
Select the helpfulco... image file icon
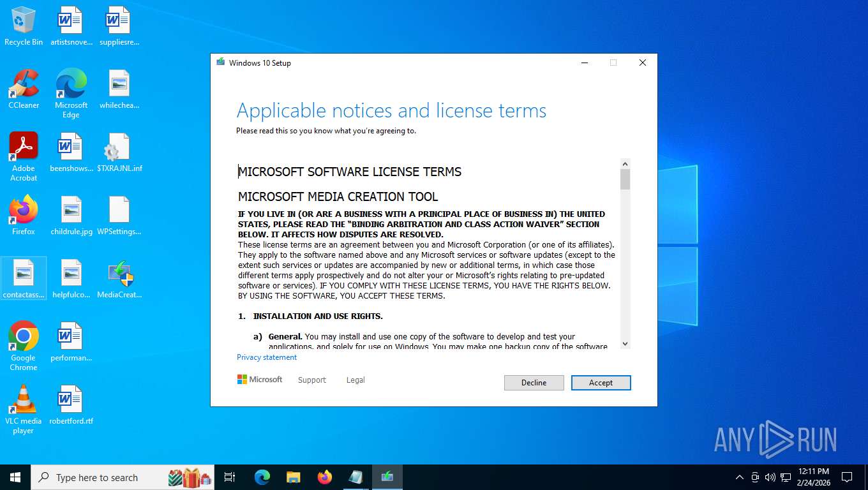tap(71, 279)
